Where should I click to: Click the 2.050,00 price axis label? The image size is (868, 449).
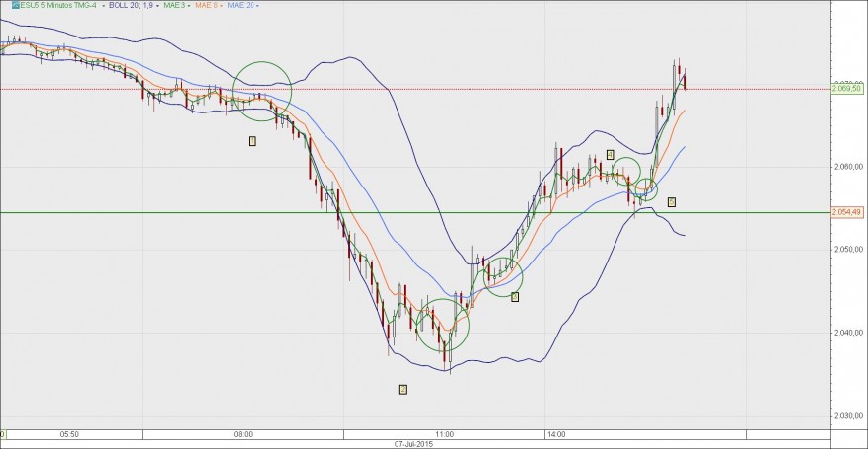[x=849, y=250]
